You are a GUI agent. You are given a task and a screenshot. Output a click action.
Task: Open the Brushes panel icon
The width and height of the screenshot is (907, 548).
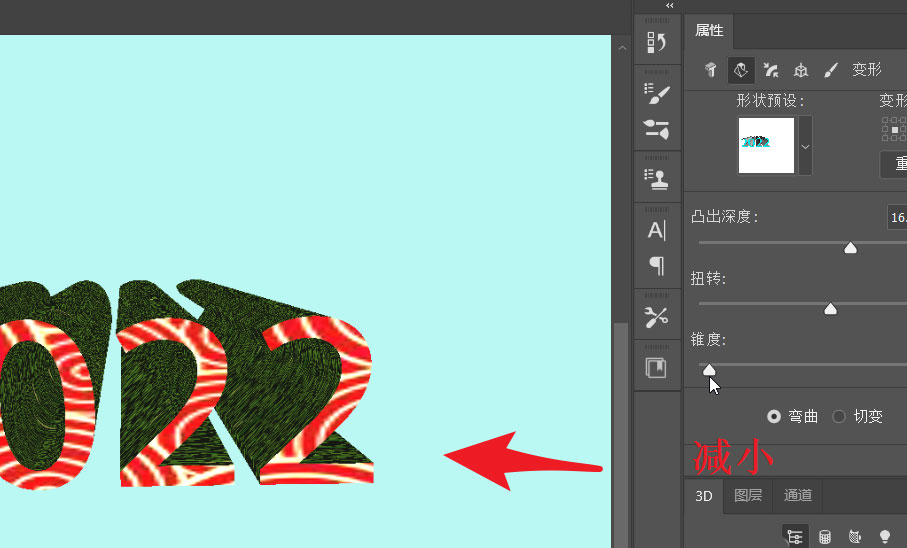point(657,129)
